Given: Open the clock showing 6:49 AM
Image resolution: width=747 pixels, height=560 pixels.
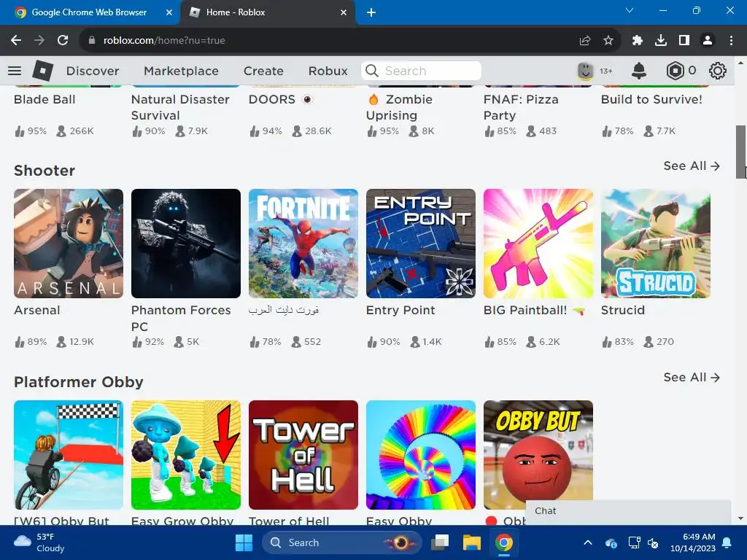Looking at the screenshot, I should 693,542.
